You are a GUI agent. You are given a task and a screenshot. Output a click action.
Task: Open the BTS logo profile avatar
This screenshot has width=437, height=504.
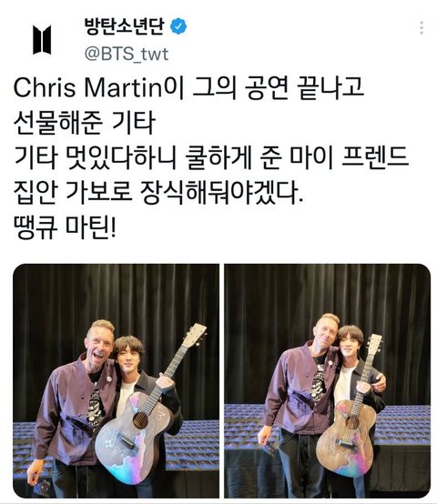[x=42, y=39]
